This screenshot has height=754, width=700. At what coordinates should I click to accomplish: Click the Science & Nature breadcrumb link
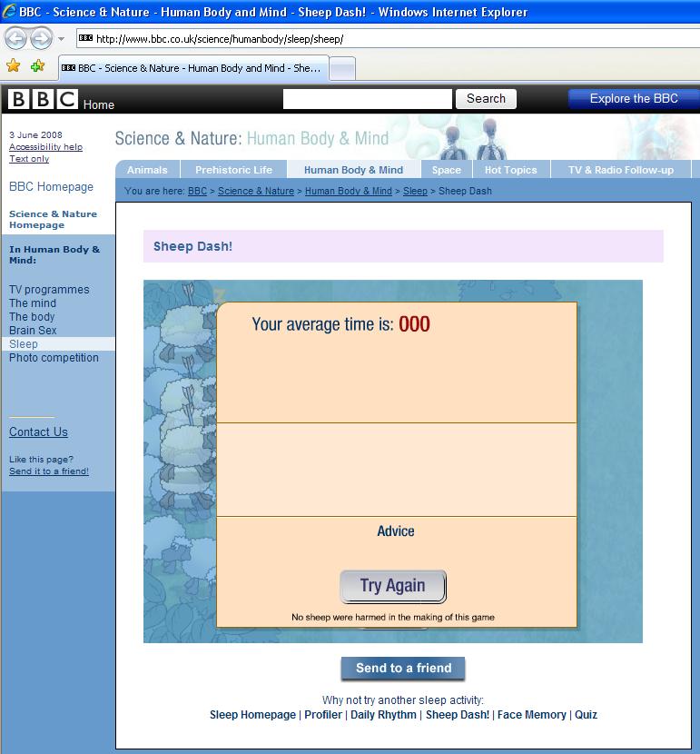256,191
